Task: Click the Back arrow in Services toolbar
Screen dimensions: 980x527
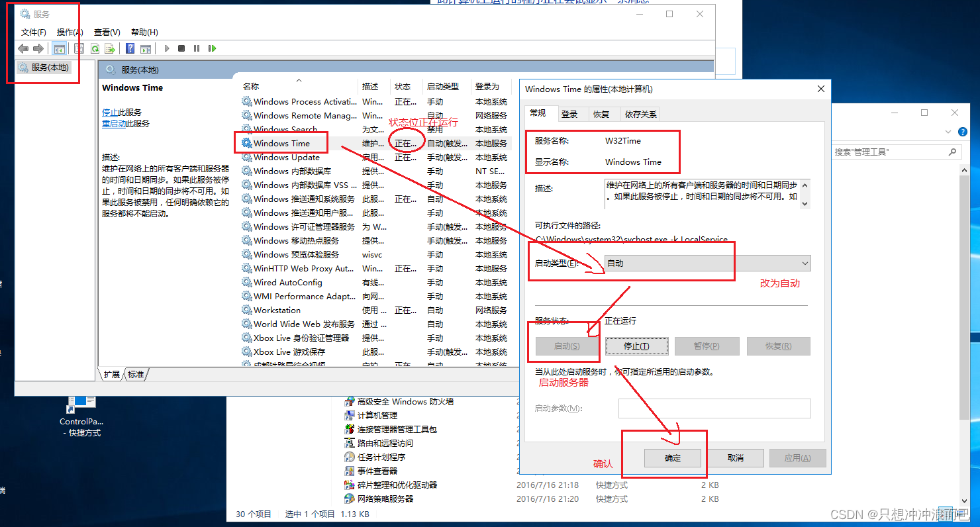Action: click(23, 48)
